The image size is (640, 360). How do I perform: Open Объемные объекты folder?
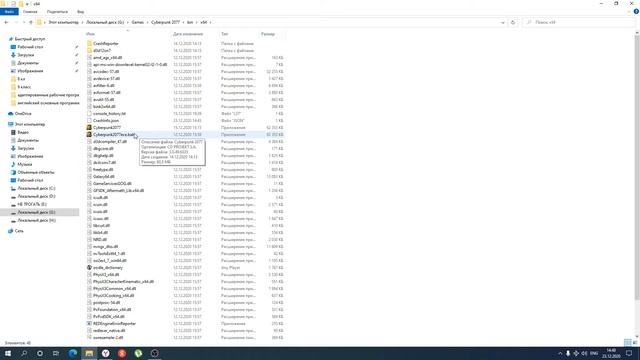point(36,173)
